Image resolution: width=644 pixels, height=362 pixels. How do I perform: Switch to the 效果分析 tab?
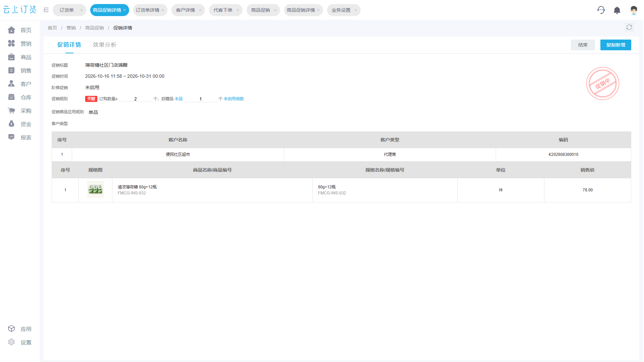coord(105,45)
